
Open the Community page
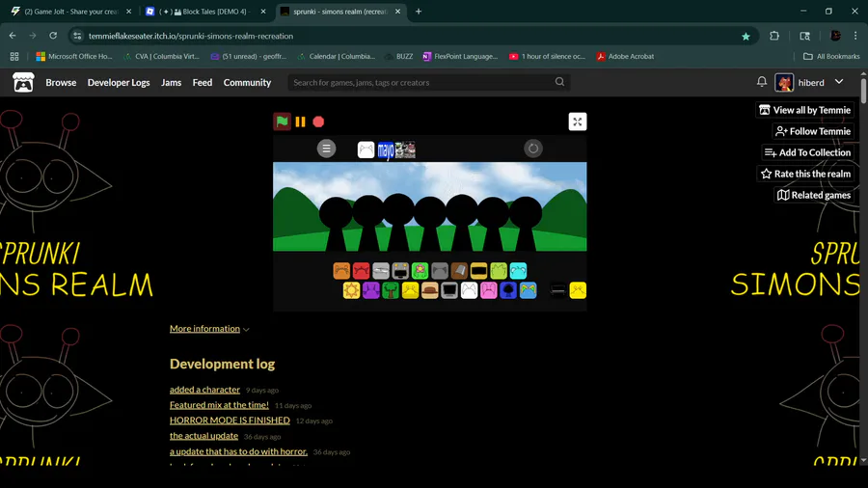click(247, 82)
